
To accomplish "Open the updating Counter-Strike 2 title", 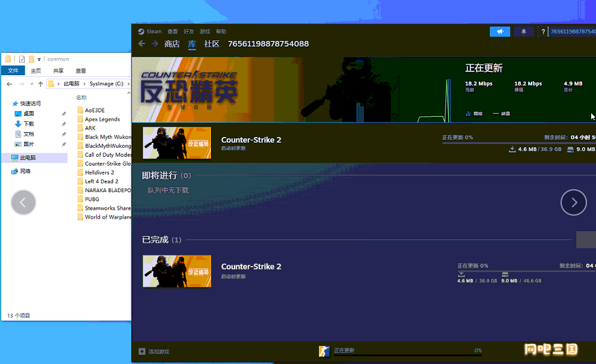I will (x=251, y=140).
